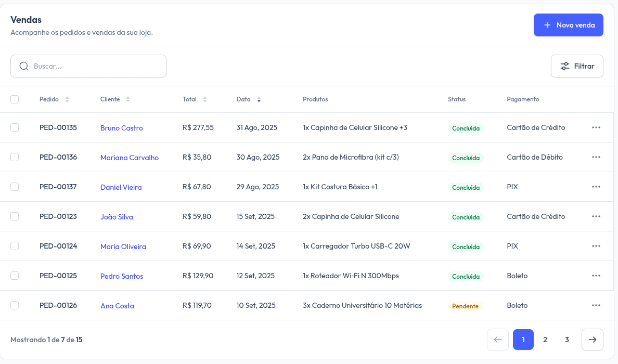Jump to page 3 of sales
This screenshot has height=364, width=618.
pyautogui.click(x=566, y=340)
